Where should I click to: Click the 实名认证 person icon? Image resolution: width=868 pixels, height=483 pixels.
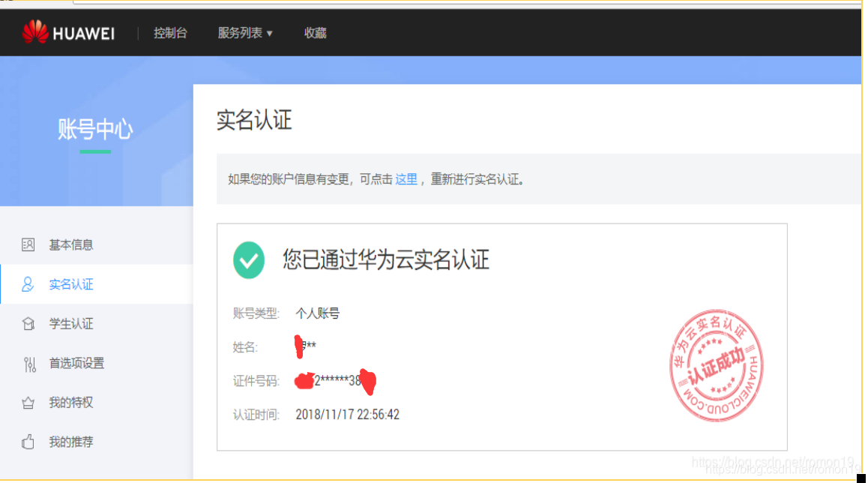pyautogui.click(x=28, y=284)
